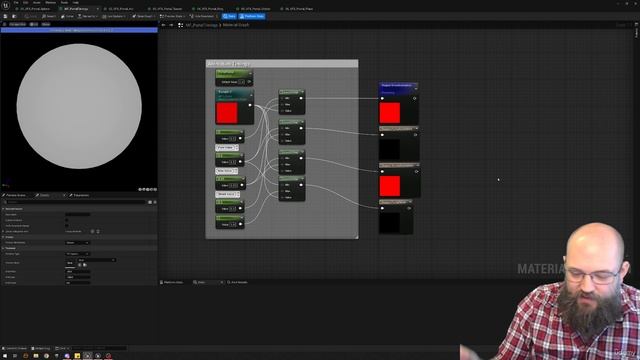Toggle the first checkbox in Details panel

[x=67, y=220]
